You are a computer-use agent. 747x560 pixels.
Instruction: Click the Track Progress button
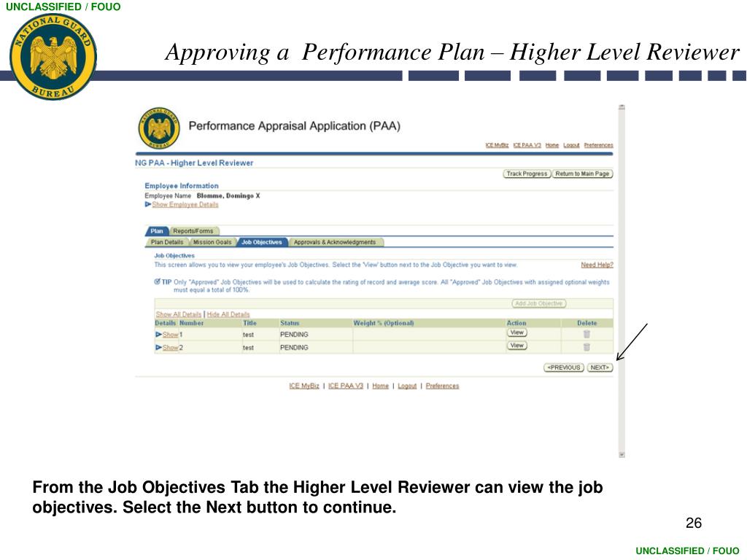pos(527,174)
